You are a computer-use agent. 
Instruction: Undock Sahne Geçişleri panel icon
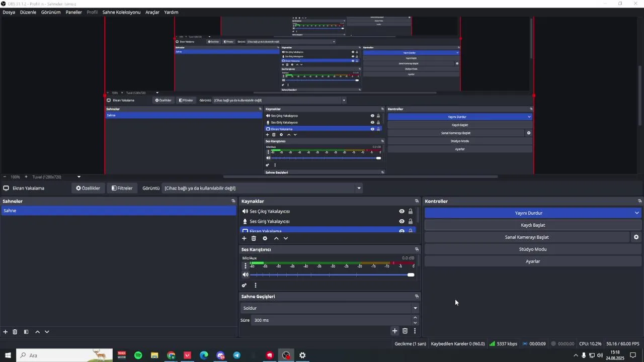coord(417,297)
